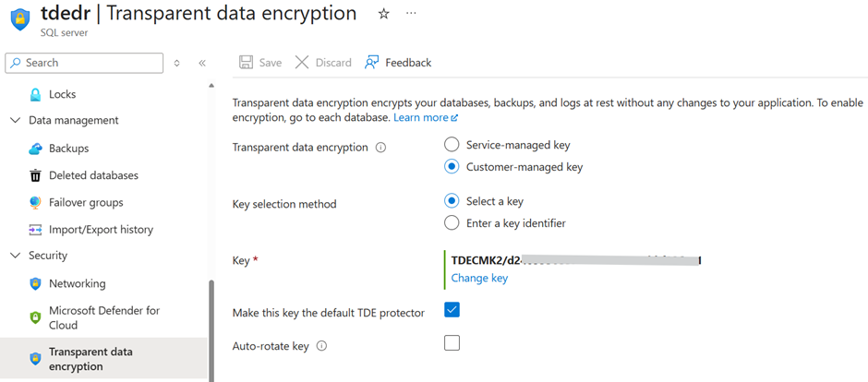
Task: Collapse the Data management section
Action: click(x=15, y=121)
